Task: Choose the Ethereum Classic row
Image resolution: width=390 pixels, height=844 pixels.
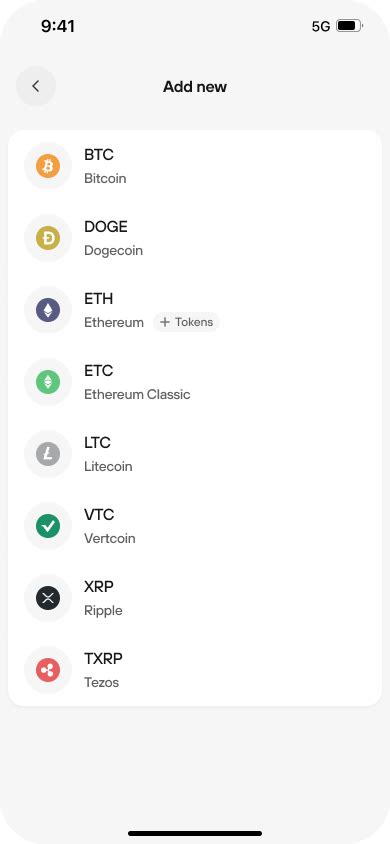Action: click(x=195, y=383)
